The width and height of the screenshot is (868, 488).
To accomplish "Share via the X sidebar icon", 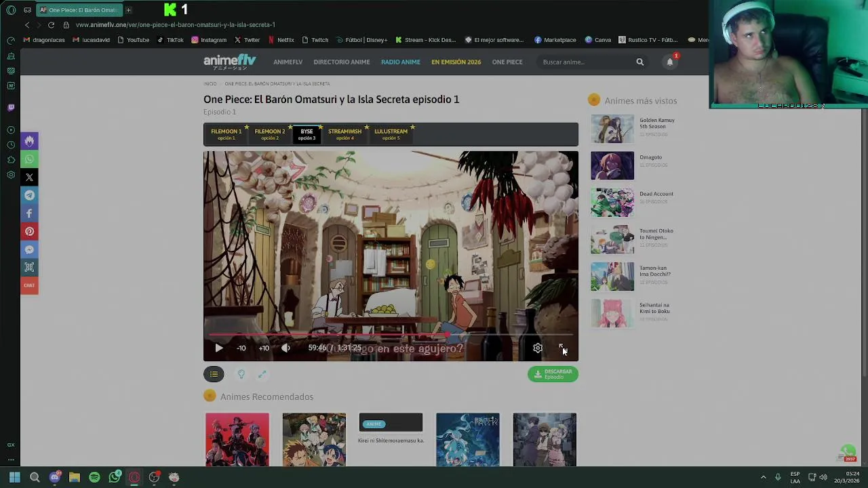I will coord(29,178).
